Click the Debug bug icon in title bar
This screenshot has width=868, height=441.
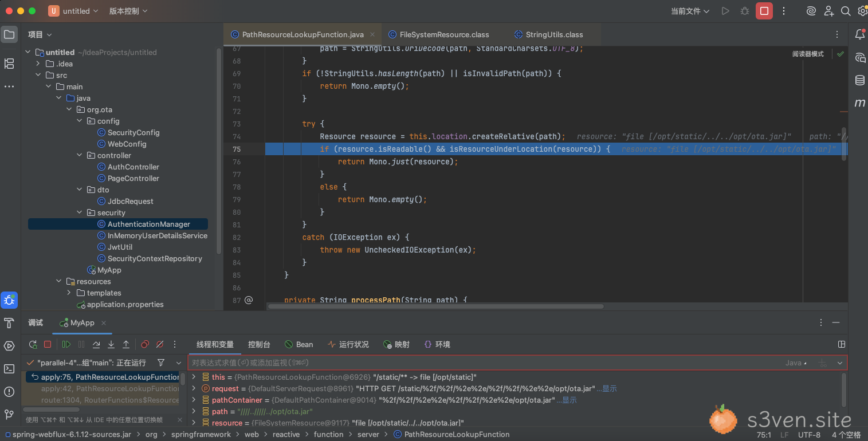pos(745,11)
